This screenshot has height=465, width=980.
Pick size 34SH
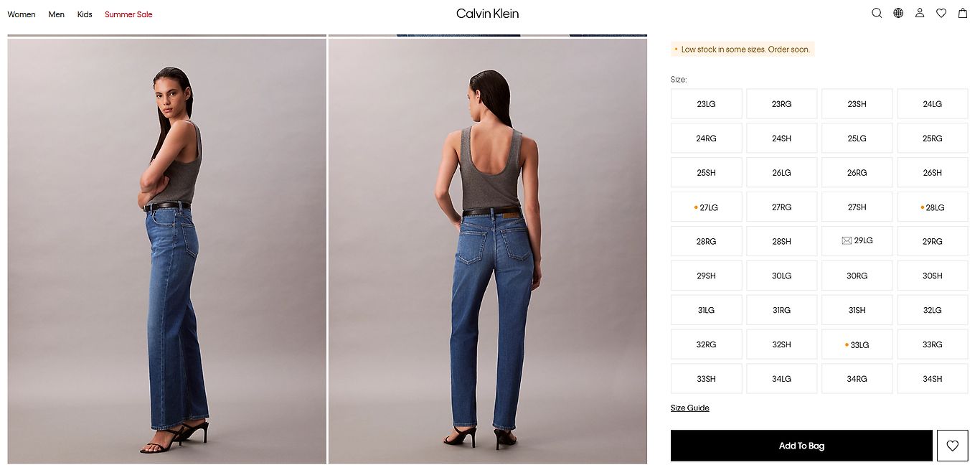tap(933, 378)
